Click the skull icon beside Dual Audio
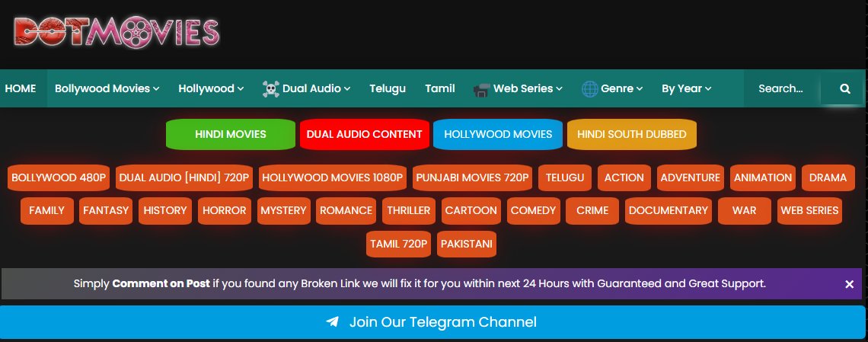This screenshot has height=342, width=868. (270, 88)
